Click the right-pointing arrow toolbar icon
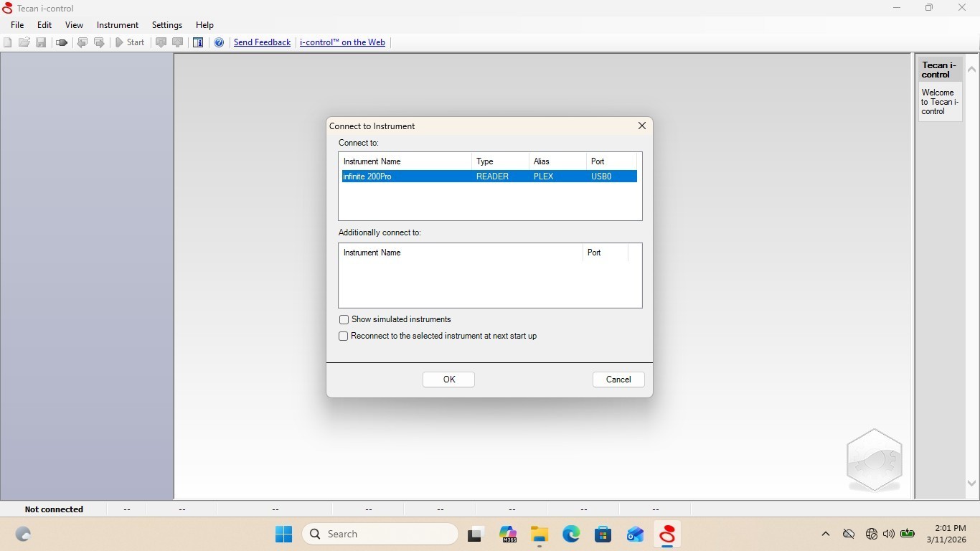 99,42
